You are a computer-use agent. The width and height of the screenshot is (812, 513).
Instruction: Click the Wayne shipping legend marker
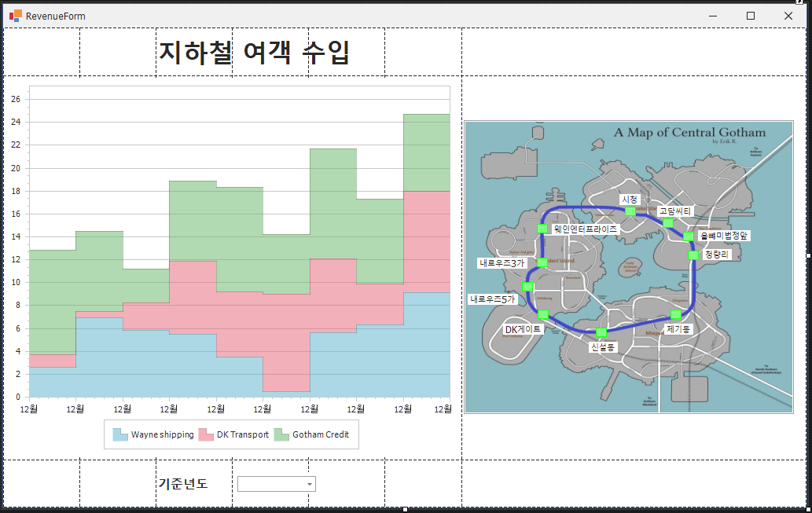click(x=120, y=434)
